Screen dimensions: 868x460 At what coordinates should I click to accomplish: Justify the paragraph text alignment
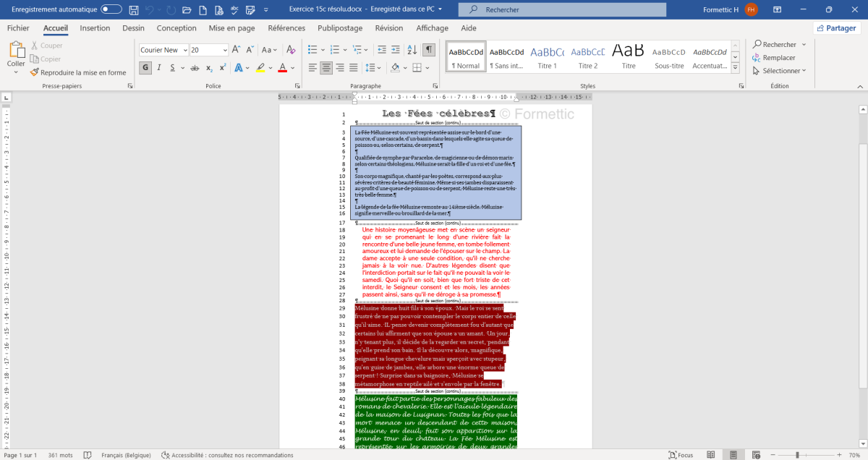pos(354,68)
